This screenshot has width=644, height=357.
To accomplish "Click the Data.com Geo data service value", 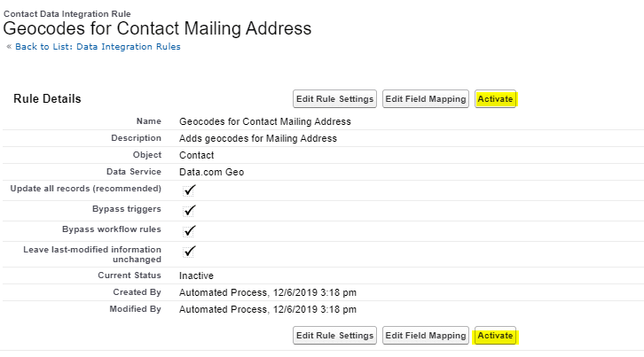I will pos(211,172).
